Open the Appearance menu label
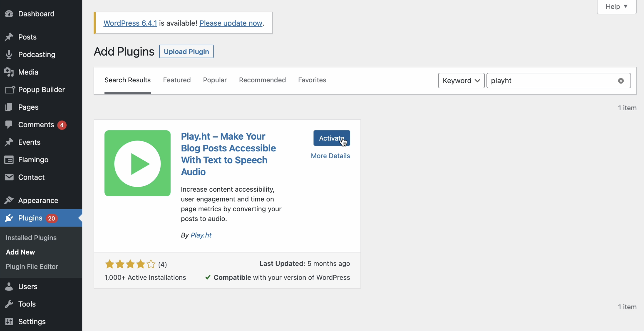This screenshot has height=331, width=644. pyautogui.click(x=38, y=200)
